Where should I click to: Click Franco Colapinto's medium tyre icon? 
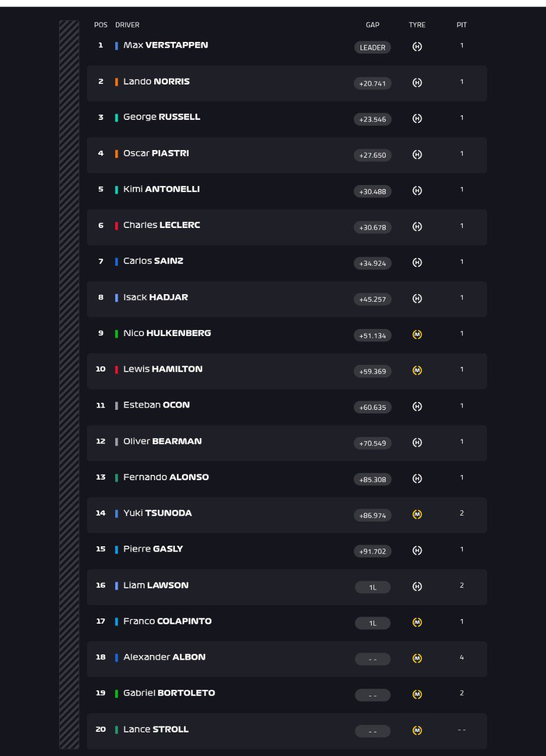[x=417, y=623]
